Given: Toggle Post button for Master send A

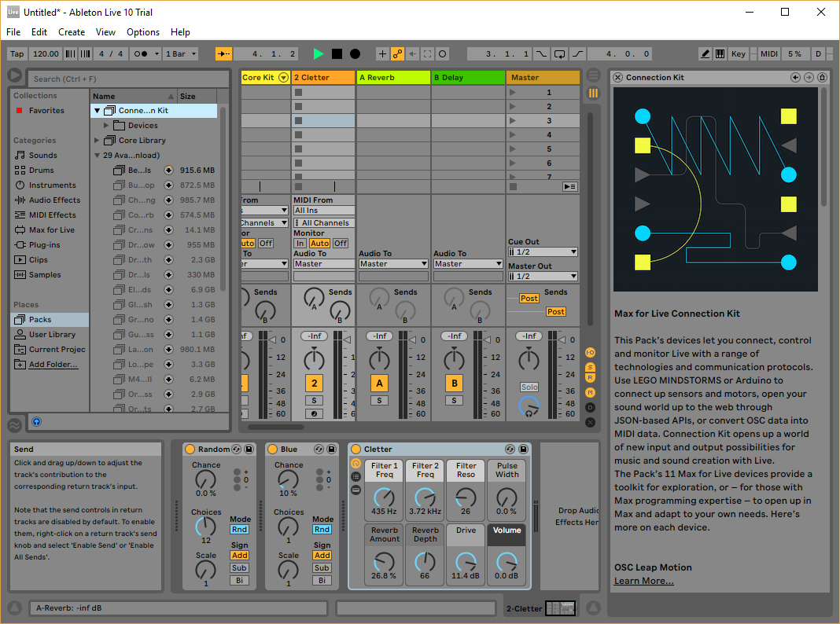Looking at the screenshot, I should click(529, 299).
